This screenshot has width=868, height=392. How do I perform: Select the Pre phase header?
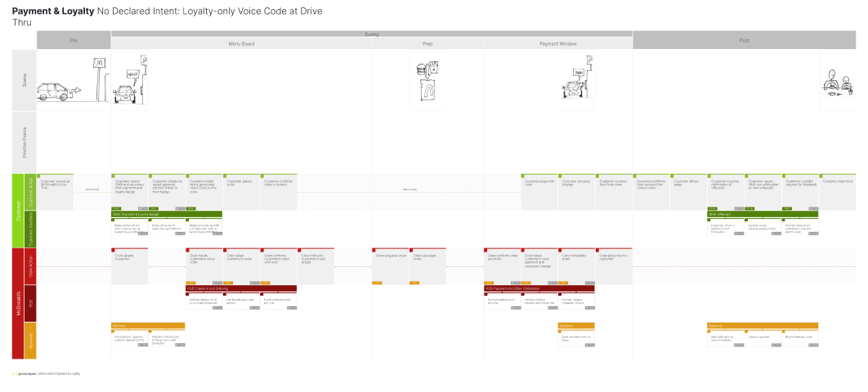[74, 40]
